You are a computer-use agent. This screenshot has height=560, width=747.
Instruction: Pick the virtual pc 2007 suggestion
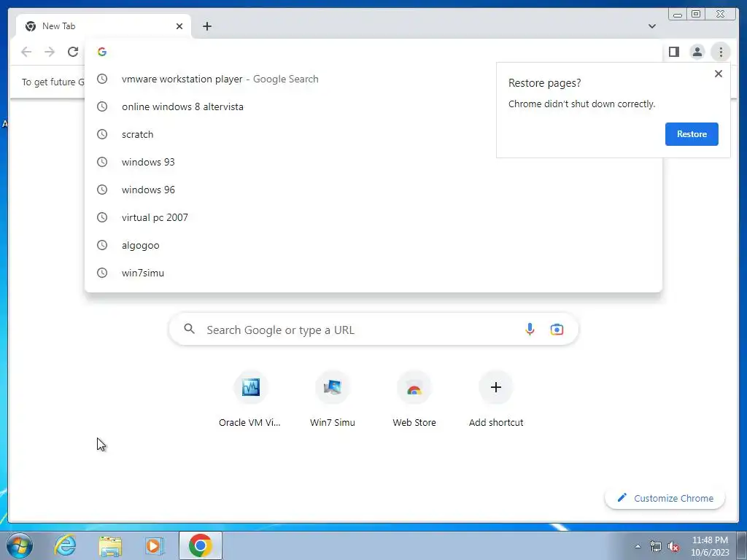point(373,217)
